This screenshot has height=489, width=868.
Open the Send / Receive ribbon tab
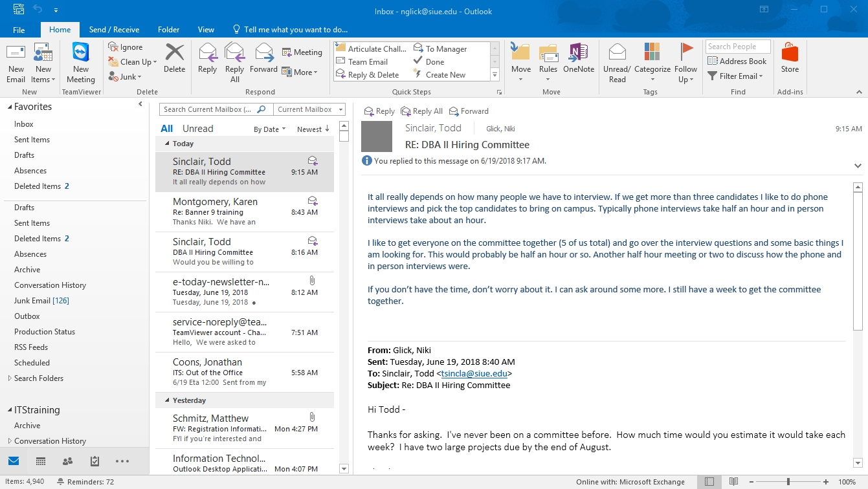(x=114, y=30)
